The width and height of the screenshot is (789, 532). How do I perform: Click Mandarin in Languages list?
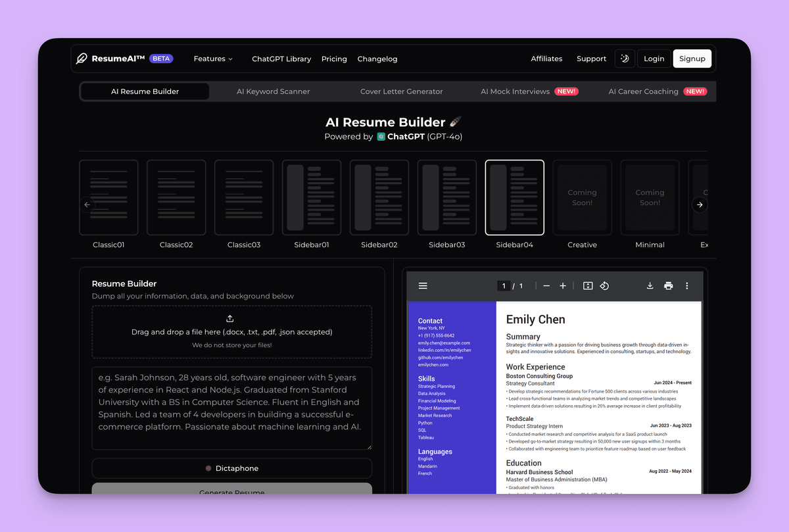click(427, 466)
